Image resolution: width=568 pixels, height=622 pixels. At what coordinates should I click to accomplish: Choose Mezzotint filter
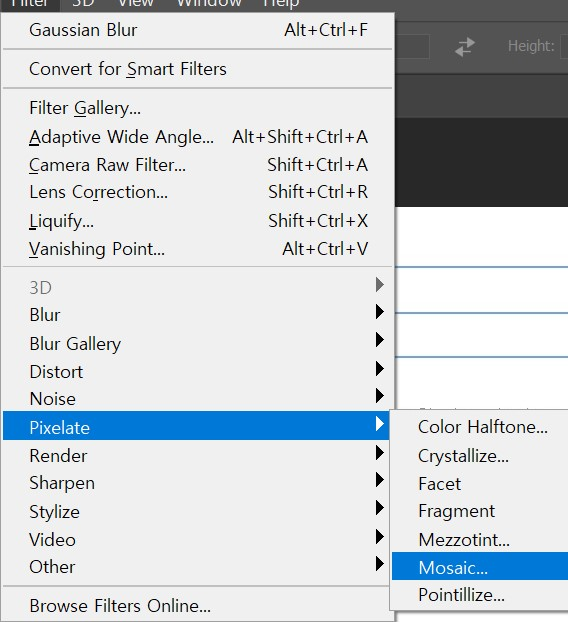tap(480, 540)
